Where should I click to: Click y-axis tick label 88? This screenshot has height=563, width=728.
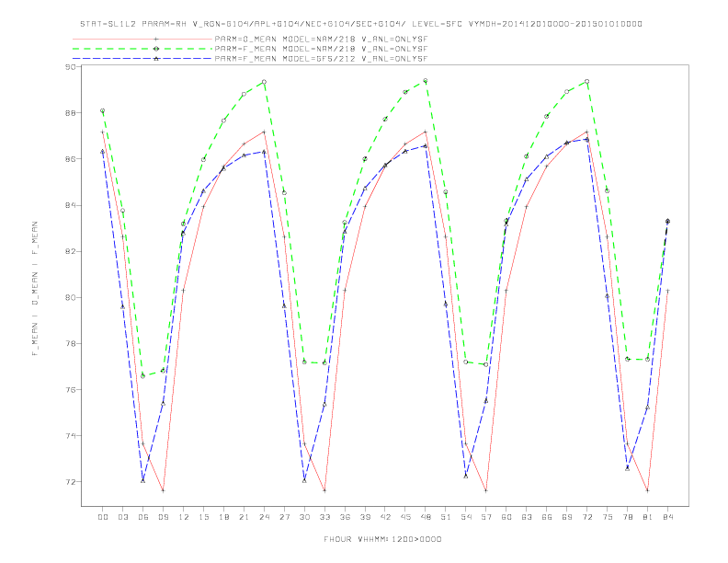71,113
